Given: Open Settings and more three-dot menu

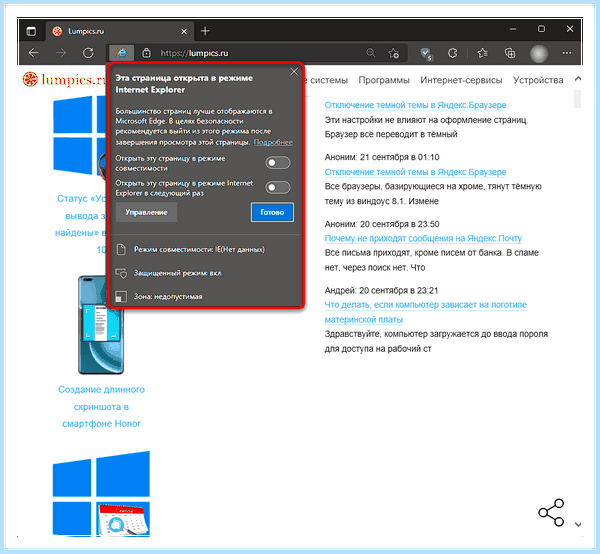Looking at the screenshot, I should coord(567,53).
